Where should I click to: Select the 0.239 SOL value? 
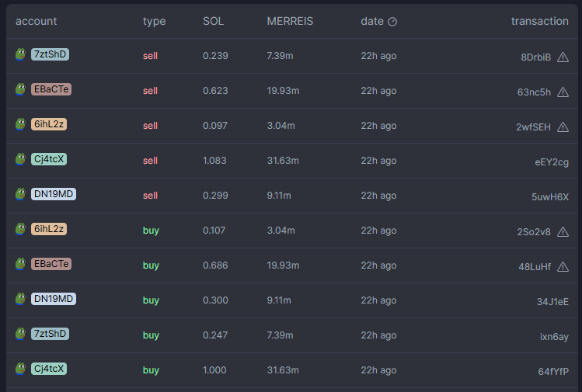coord(215,56)
